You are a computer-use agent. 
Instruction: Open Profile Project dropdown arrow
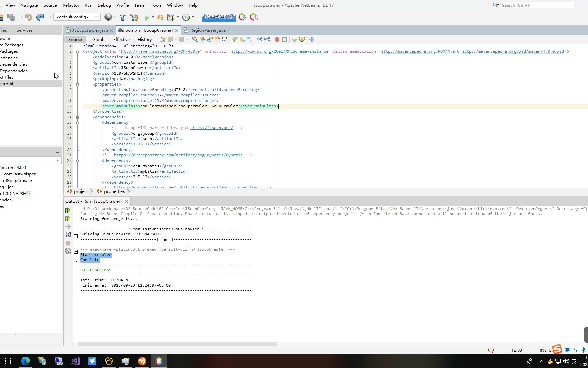193,17
